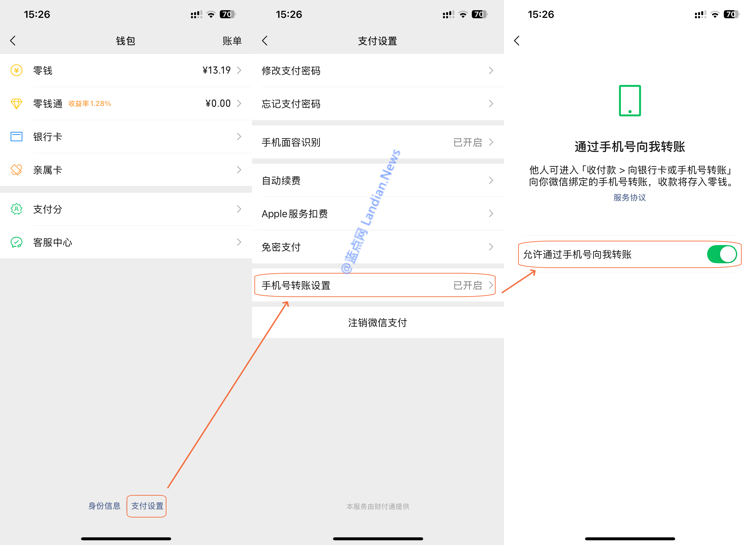Tap the 零钱 yen coin icon

[x=16, y=70]
